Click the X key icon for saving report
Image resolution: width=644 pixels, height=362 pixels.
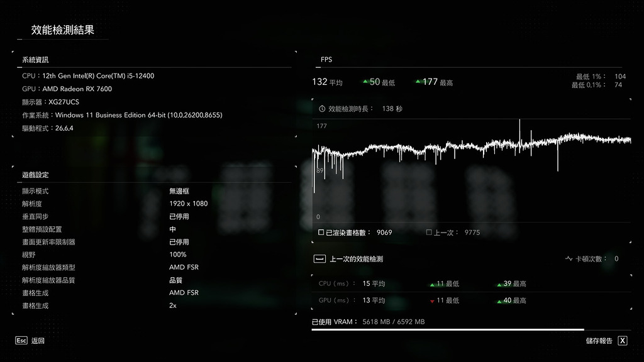[x=623, y=341]
